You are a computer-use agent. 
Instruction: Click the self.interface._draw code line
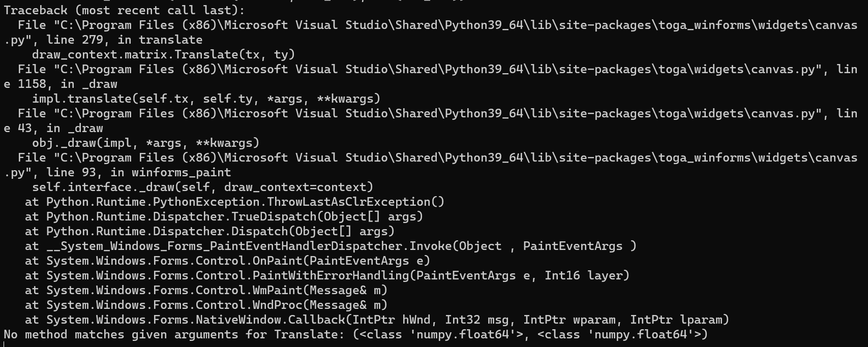click(x=202, y=187)
